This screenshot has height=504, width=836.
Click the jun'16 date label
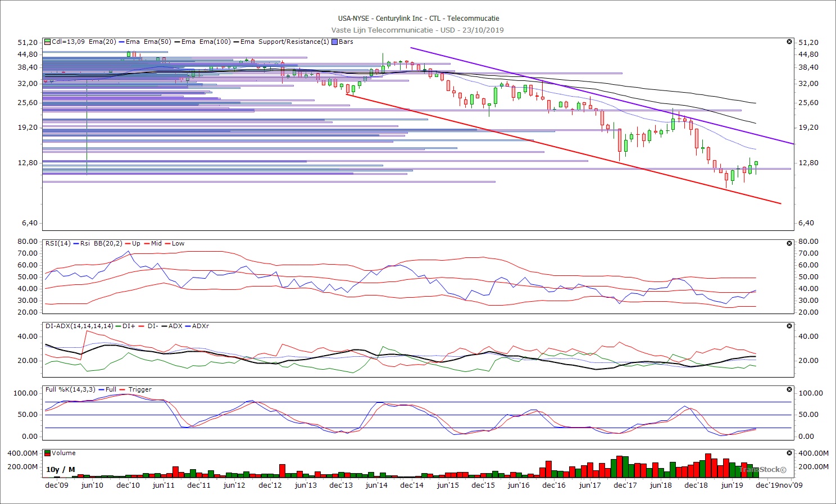click(x=519, y=485)
